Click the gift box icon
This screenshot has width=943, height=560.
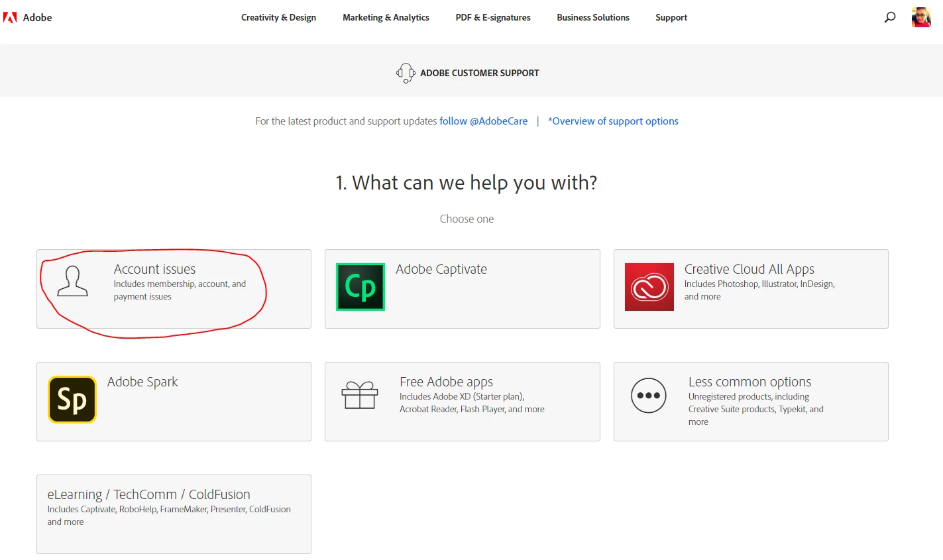coord(360,395)
